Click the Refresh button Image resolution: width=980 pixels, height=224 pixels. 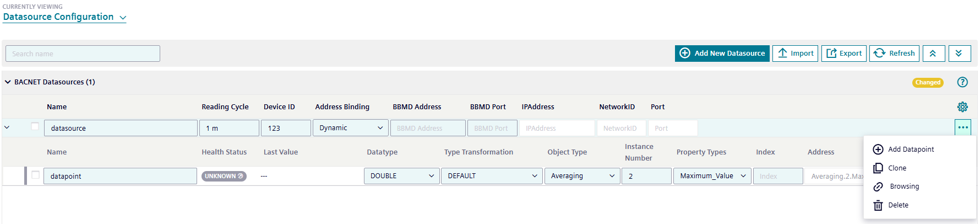(x=895, y=54)
